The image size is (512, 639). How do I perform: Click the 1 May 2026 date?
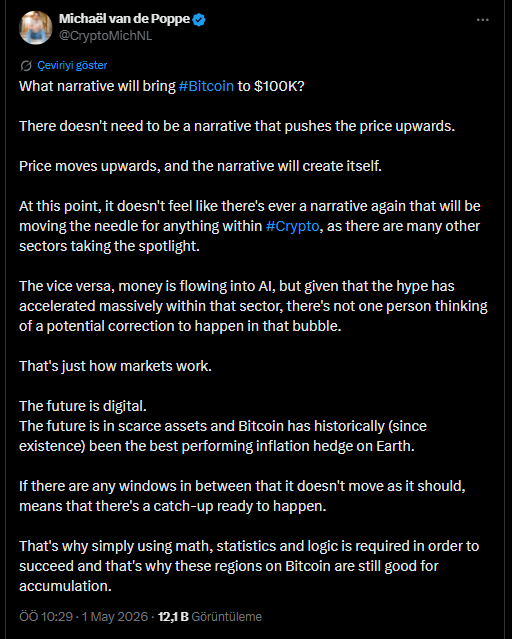115,617
